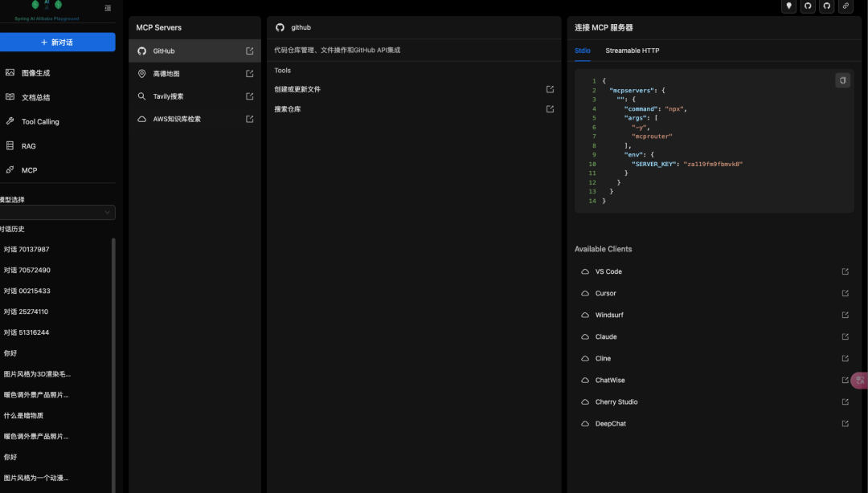Screen dimensions: 868x493
Task: Select the MCP link icon in sidebar
Action: (x=12, y=169)
